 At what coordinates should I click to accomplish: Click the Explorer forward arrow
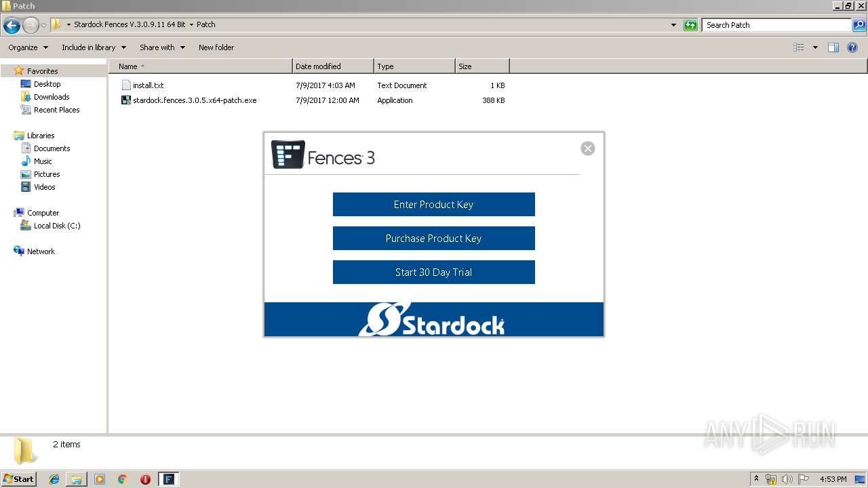click(x=31, y=25)
